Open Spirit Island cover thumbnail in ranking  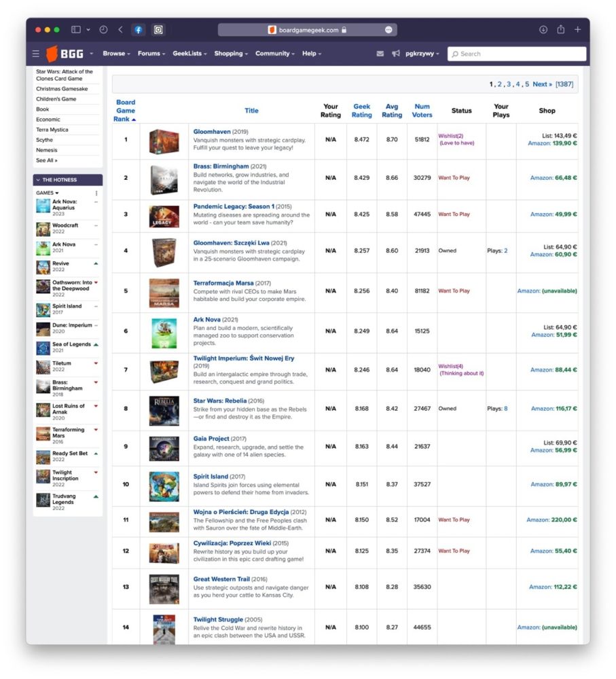pyautogui.click(x=164, y=487)
